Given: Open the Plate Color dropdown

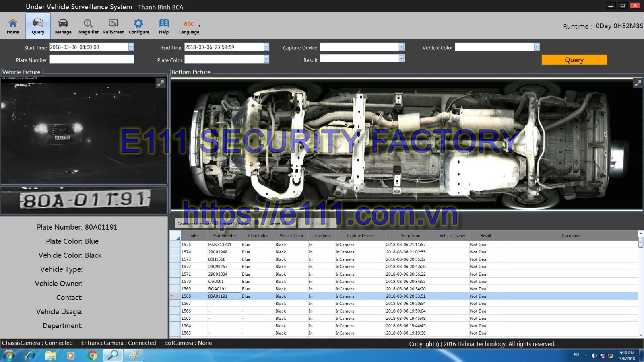Looking at the screenshot, I should click(266, 60).
